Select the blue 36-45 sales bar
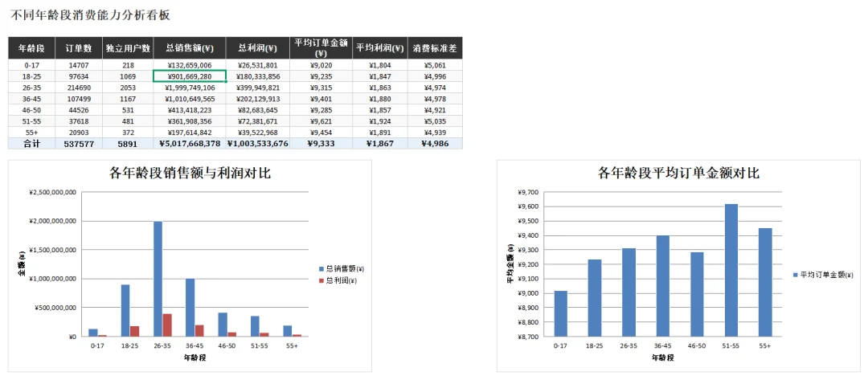Image resolution: width=868 pixels, height=380 pixels. click(x=190, y=308)
